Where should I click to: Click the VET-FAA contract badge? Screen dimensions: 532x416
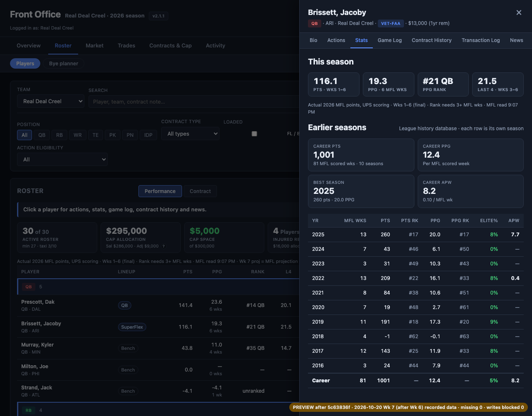[391, 24]
